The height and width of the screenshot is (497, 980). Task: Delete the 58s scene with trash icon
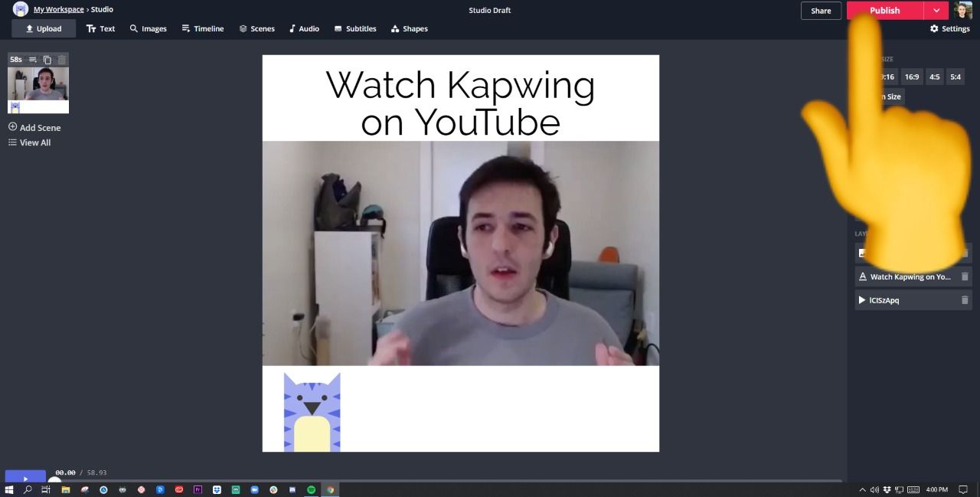(62, 60)
